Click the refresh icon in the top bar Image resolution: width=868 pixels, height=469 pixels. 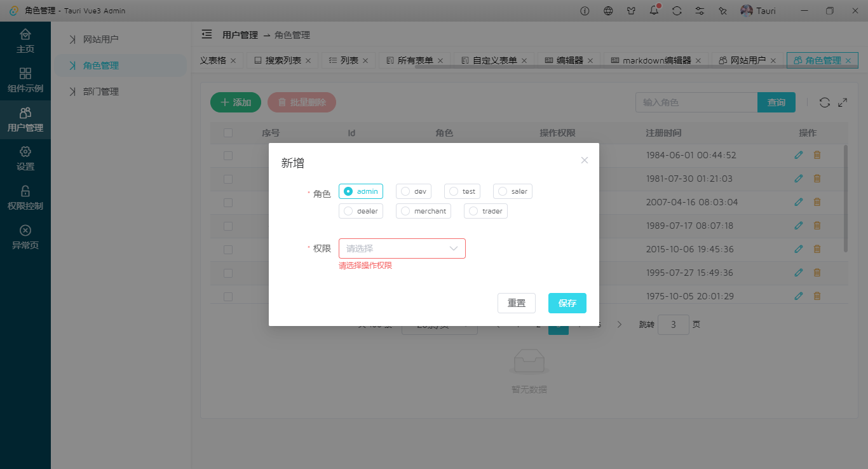coord(677,10)
